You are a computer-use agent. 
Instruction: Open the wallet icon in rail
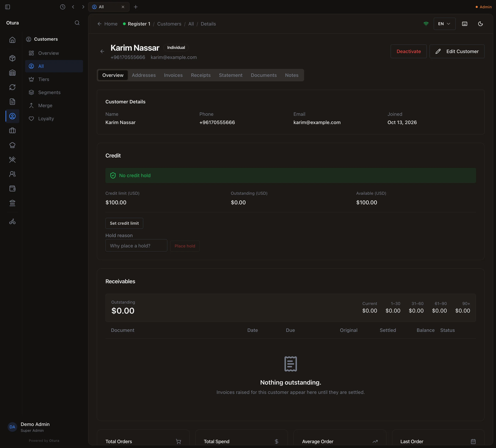click(12, 189)
